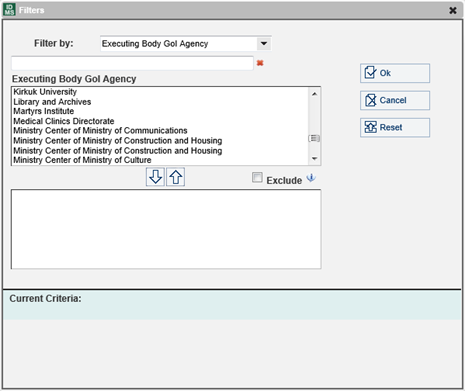Confirm filters with the Ok button
465x391 pixels.
pyautogui.click(x=395, y=73)
